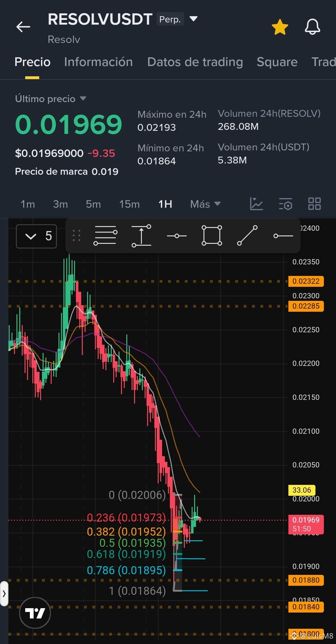Select the 5m timeframe
Image resolution: width=336 pixels, height=644 pixels.
[x=93, y=204]
